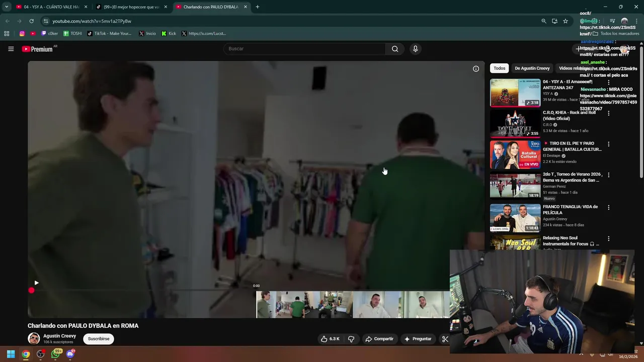Bookmark this page with the star icon
The width and height of the screenshot is (644, 362).
[x=566, y=21]
